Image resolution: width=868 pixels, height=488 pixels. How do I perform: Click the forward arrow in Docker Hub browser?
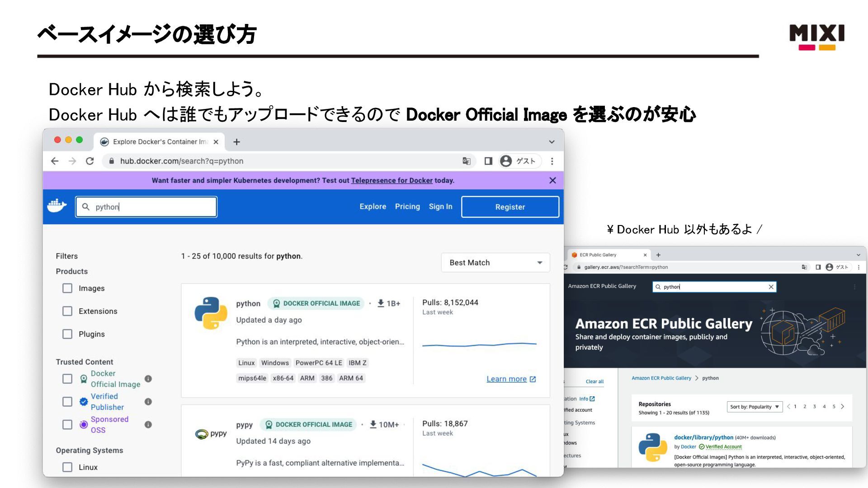point(72,161)
